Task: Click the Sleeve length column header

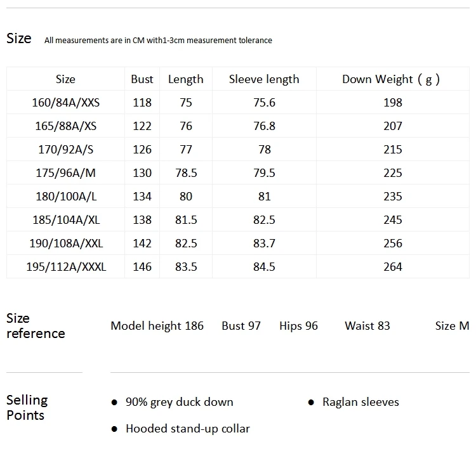Action: coord(264,79)
